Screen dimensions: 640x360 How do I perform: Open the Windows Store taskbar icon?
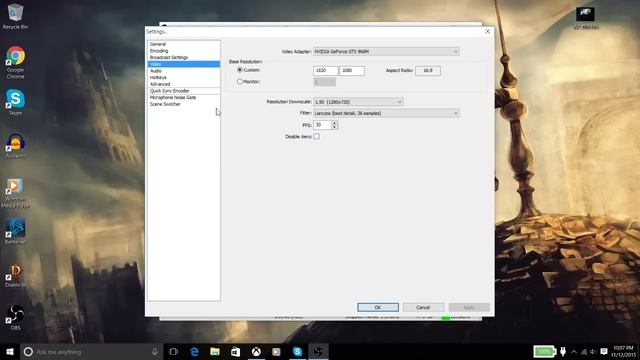pos(236,351)
